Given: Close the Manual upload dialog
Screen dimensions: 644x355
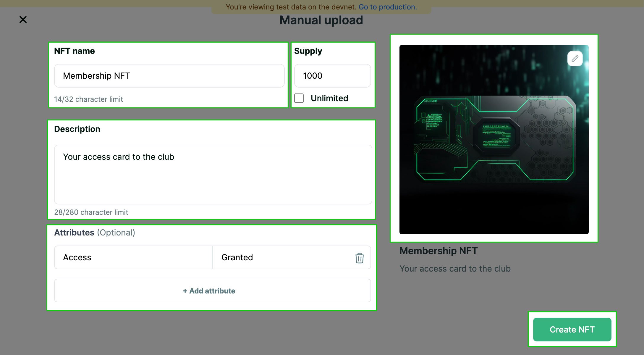Looking at the screenshot, I should coord(23,20).
